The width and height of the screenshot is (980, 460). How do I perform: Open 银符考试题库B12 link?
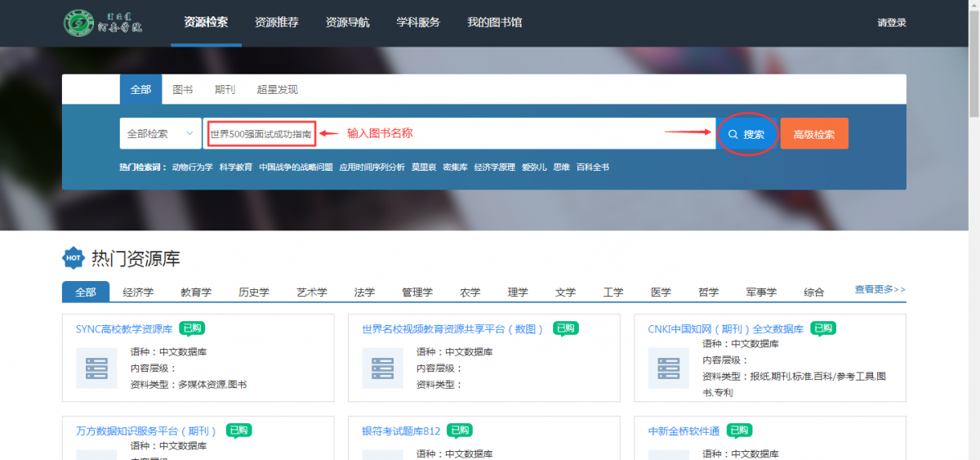point(401,431)
